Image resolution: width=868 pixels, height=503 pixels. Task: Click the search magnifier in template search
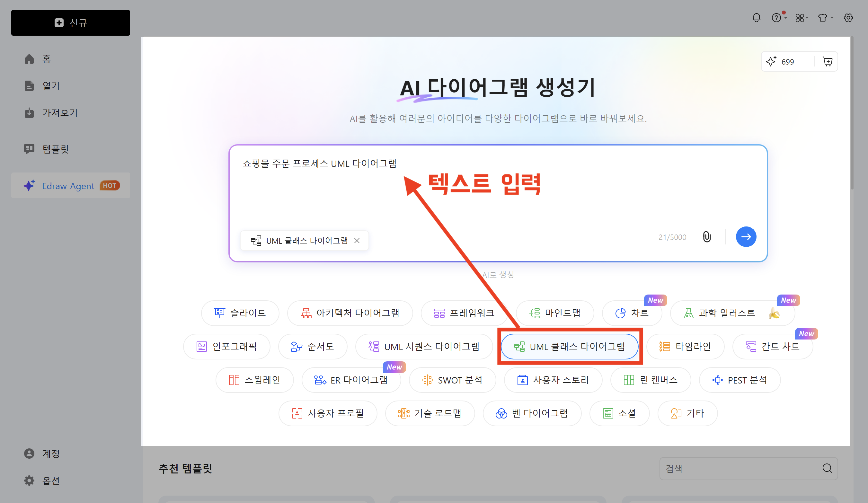point(827,468)
